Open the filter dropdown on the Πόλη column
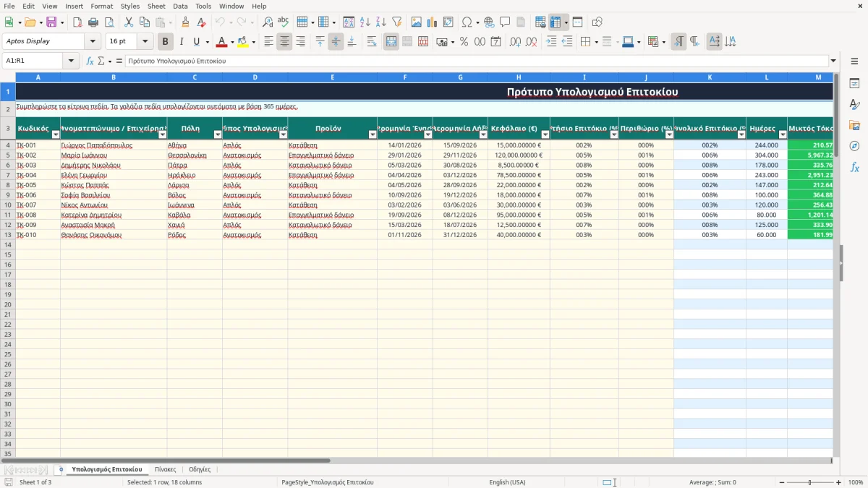868x488 pixels. pos(218,134)
